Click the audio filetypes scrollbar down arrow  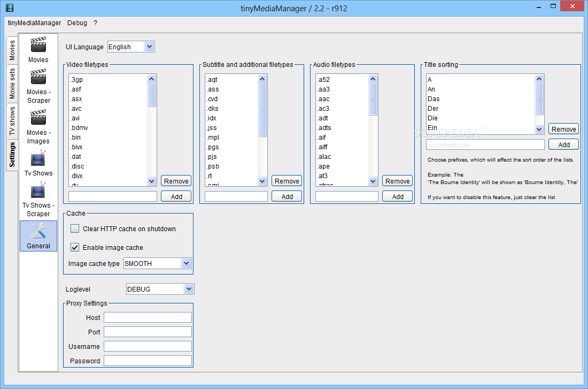tap(373, 181)
